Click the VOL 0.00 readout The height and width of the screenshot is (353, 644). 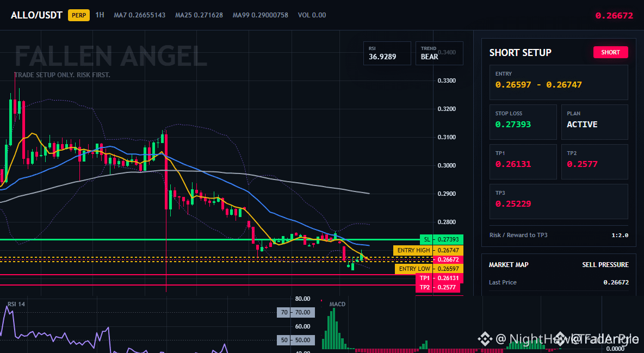[x=312, y=15]
